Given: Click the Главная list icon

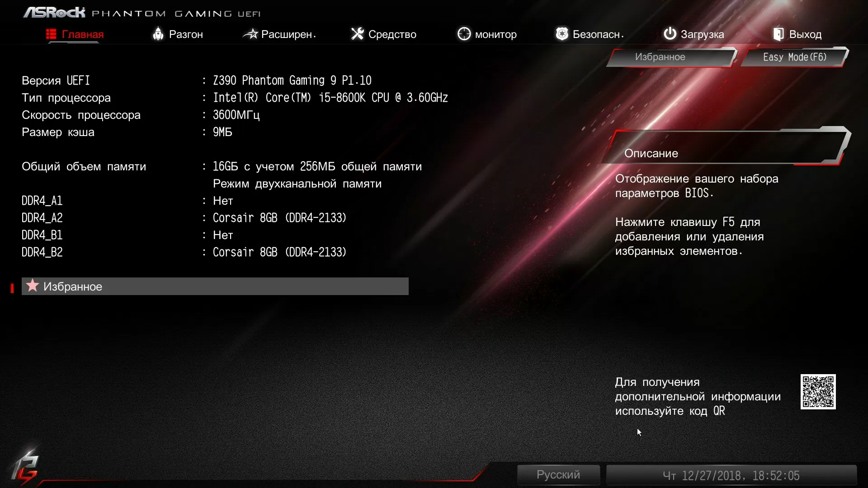Looking at the screenshot, I should (x=51, y=34).
